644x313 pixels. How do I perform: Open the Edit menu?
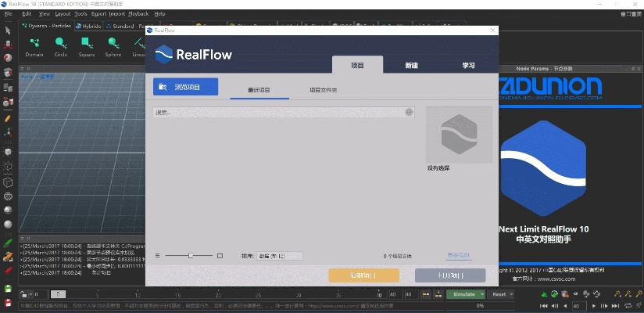27,13
